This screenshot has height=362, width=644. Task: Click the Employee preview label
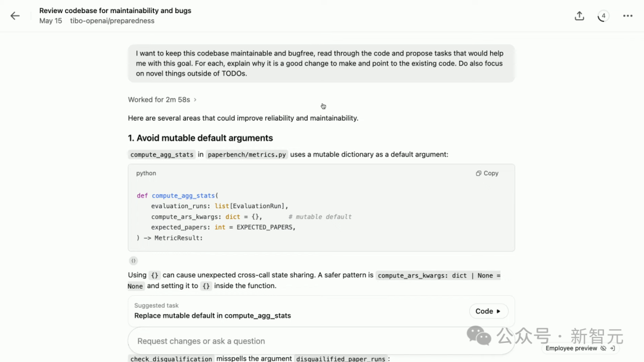(x=571, y=348)
